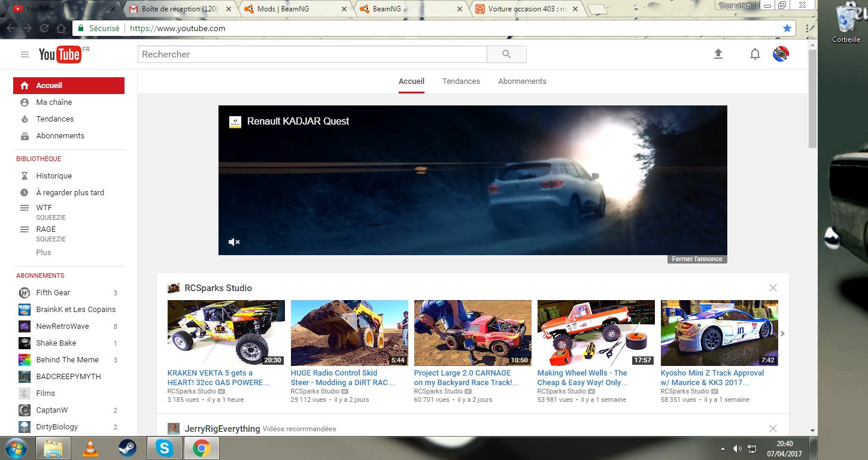Click the volume tray icon
This screenshot has height=460, width=868.
738,449
